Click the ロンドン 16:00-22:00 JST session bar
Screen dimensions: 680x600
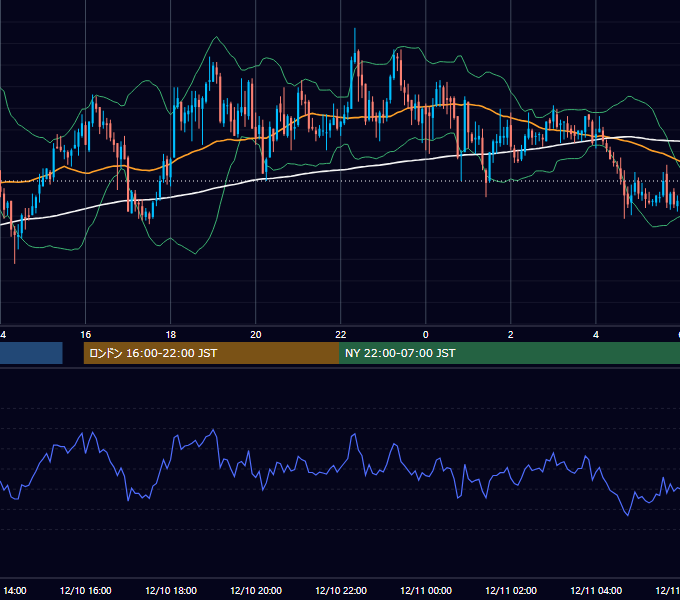tap(211, 353)
